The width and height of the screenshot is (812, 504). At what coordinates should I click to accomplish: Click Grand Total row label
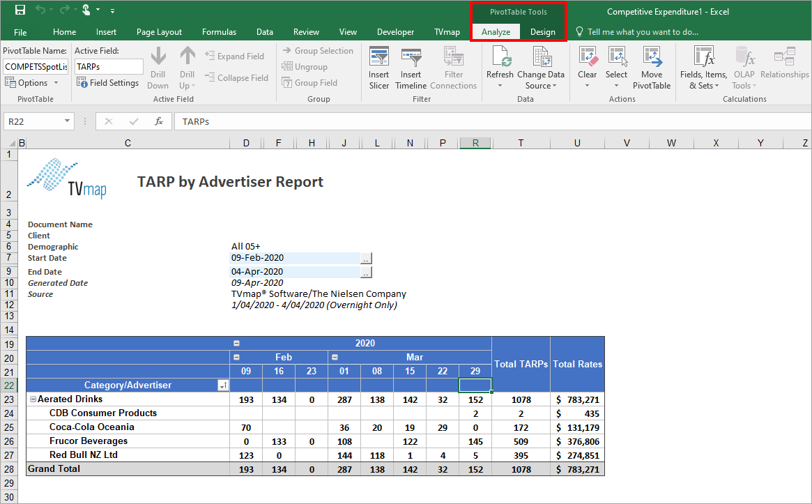(54, 468)
